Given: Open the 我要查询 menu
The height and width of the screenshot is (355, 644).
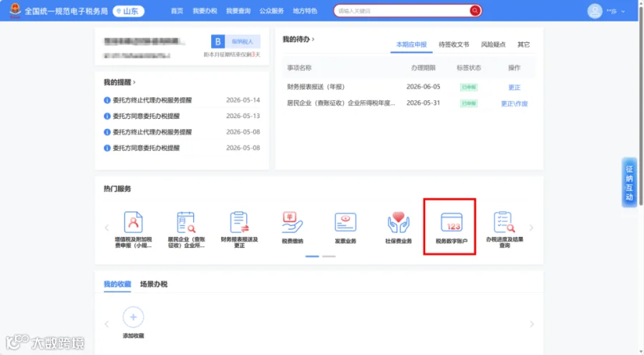Looking at the screenshot, I should [238, 11].
